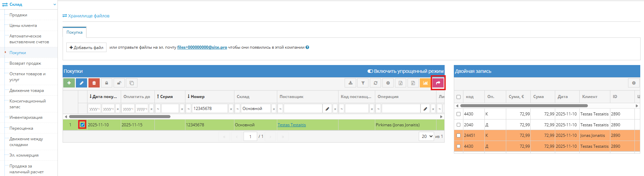This screenshot has width=644, height=176.
Task: Refresh purchases list with circular arrows icon
Action: [376, 83]
